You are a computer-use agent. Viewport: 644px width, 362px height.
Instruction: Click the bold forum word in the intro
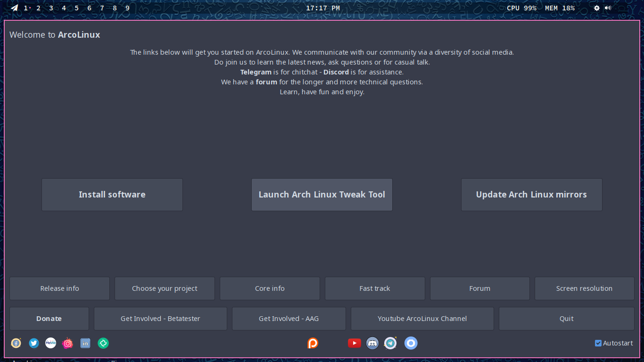click(266, 82)
